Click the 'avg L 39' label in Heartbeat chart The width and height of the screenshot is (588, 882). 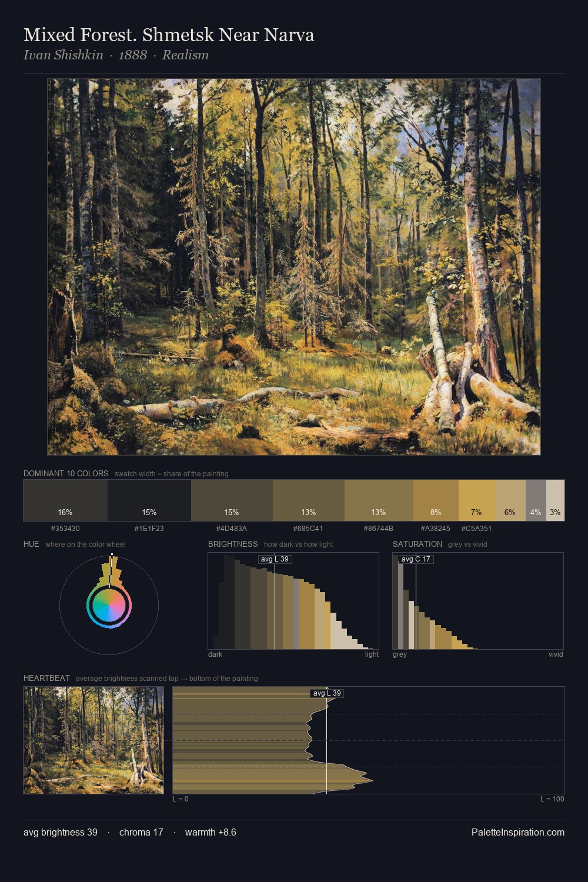click(327, 693)
